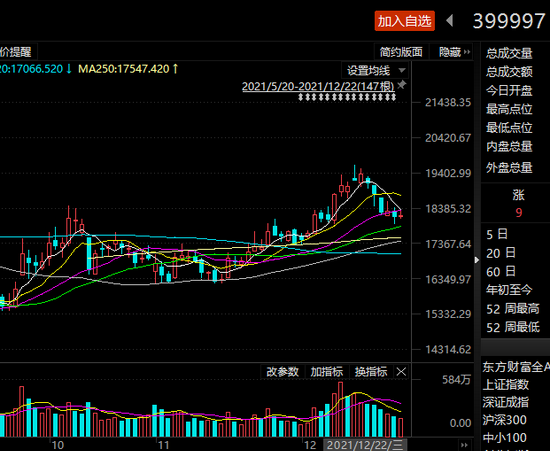Click the 换指标 button
The image size is (550, 451).
coord(371,372)
